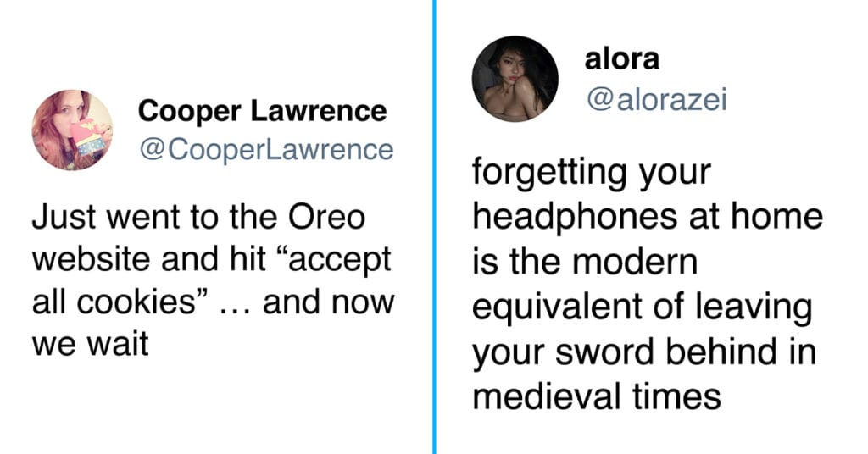Click the word "headphones" in alora's tweet
868x454 pixels.
point(575,216)
